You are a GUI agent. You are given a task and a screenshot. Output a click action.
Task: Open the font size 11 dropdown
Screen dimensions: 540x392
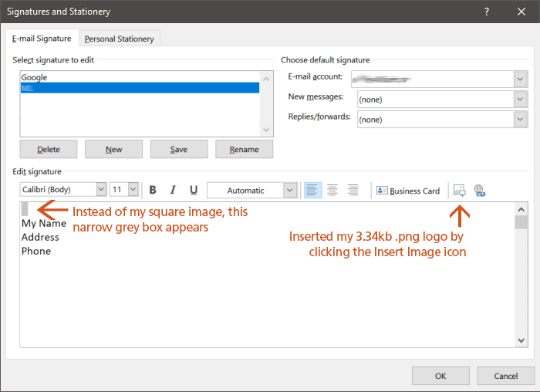coord(133,189)
